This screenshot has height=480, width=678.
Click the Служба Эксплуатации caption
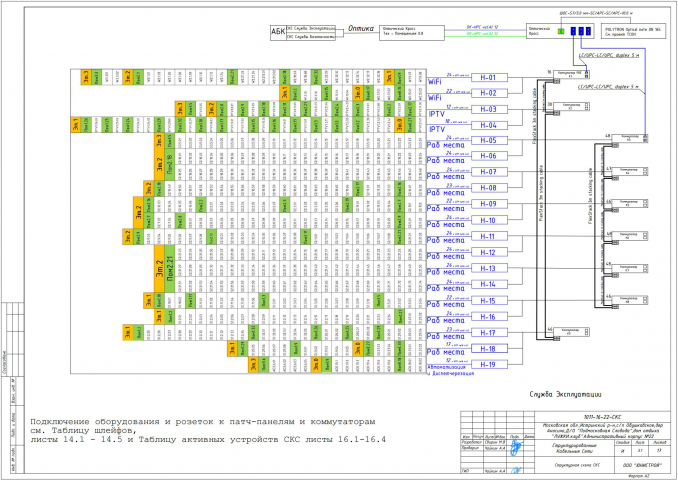(566, 394)
